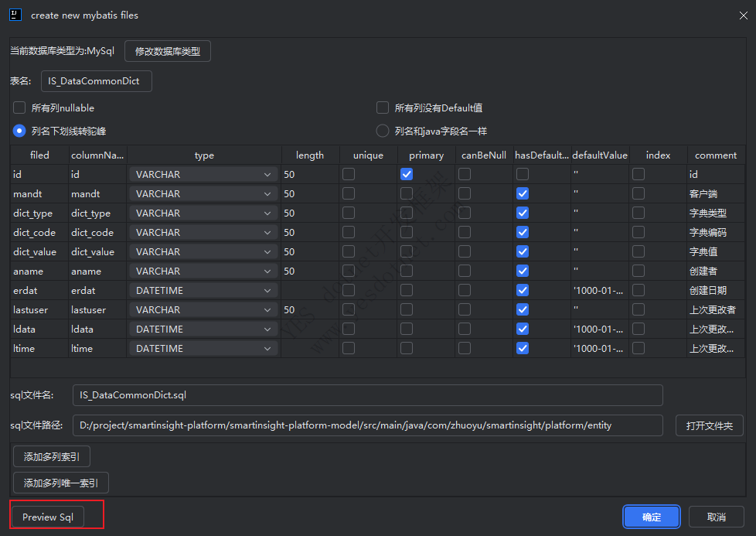Select the filed cell dict_value

tap(39, 251)
